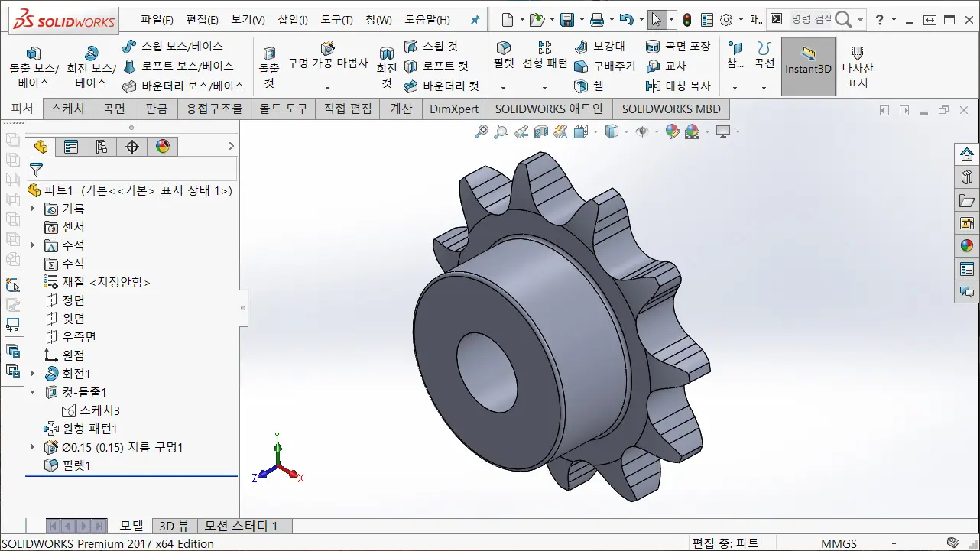The image size is (980, 551).
Task: Expand the 회전1 feature node
Action: tap(32, 374)
